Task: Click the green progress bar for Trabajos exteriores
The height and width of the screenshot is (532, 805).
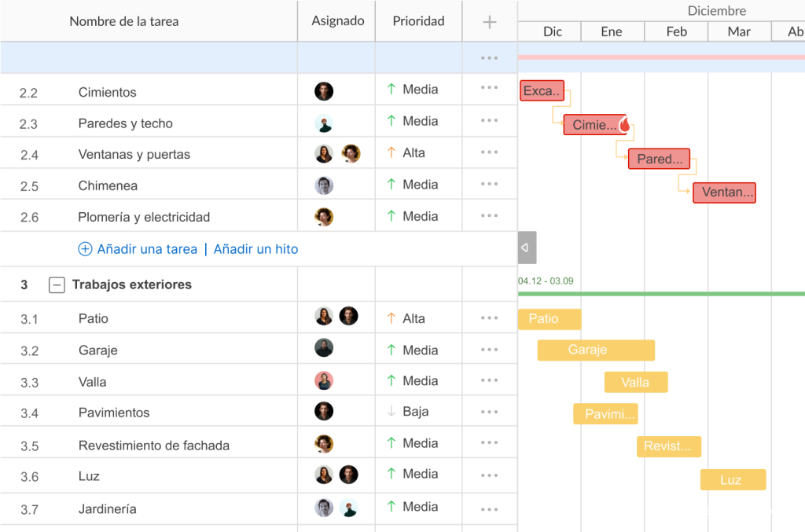Action: click(660, 292)
